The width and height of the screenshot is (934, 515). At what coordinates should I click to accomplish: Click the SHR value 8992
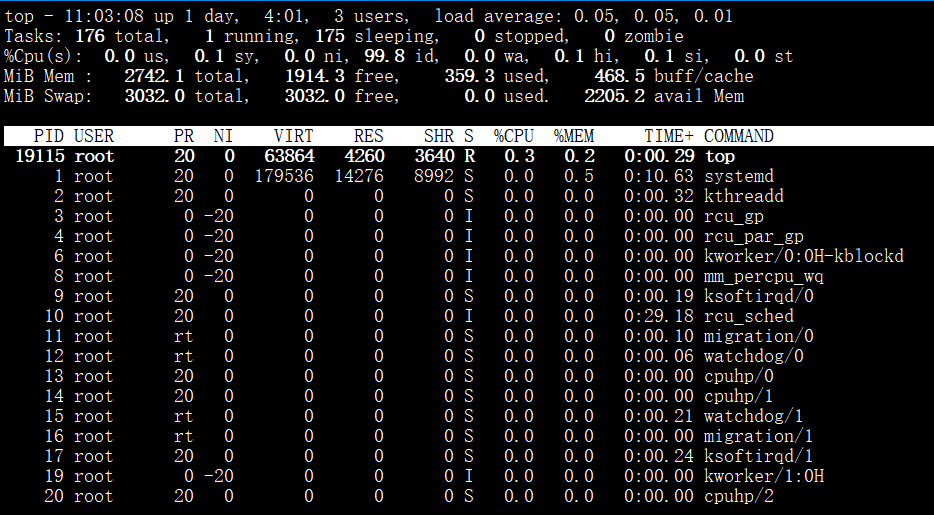click(434, 176)
